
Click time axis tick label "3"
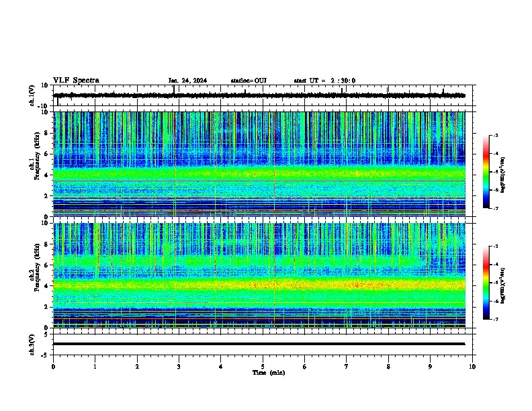(x=179, y=367)
